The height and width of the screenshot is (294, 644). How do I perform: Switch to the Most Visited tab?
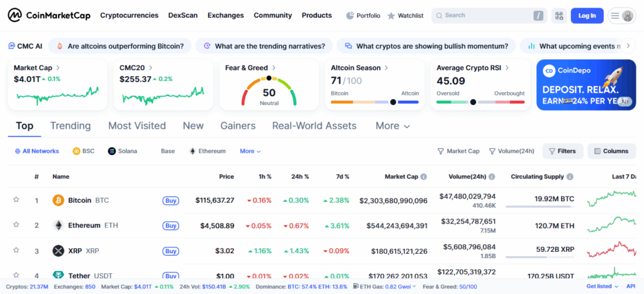[136, 126]
